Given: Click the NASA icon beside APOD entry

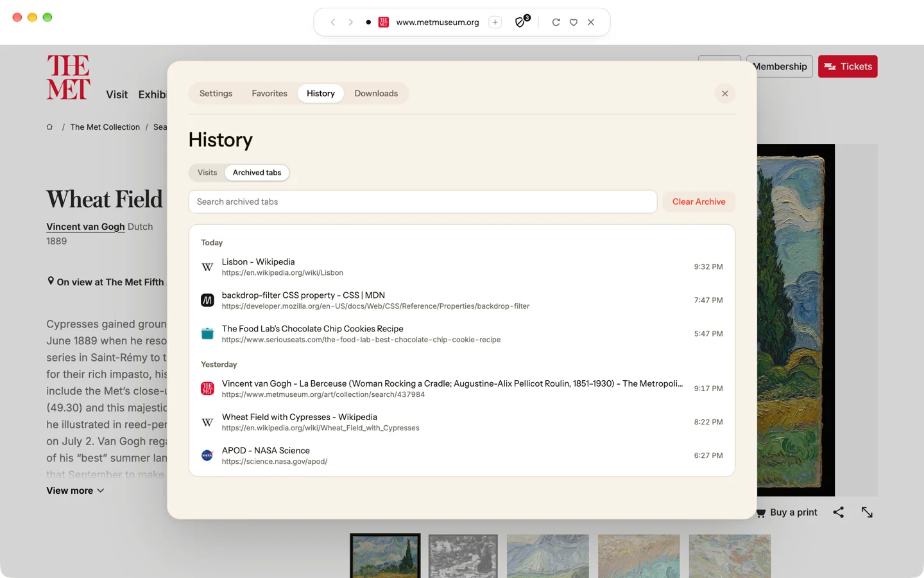Looking at the screenshot, I should 207,455.
